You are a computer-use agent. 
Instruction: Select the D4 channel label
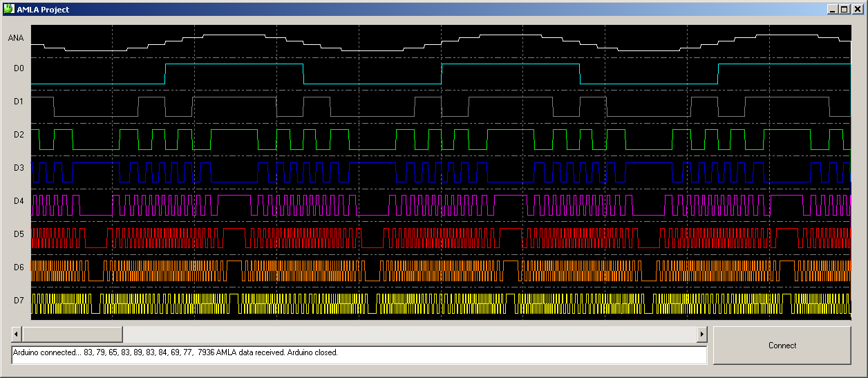pyautogui.click(x=19, y=201)
